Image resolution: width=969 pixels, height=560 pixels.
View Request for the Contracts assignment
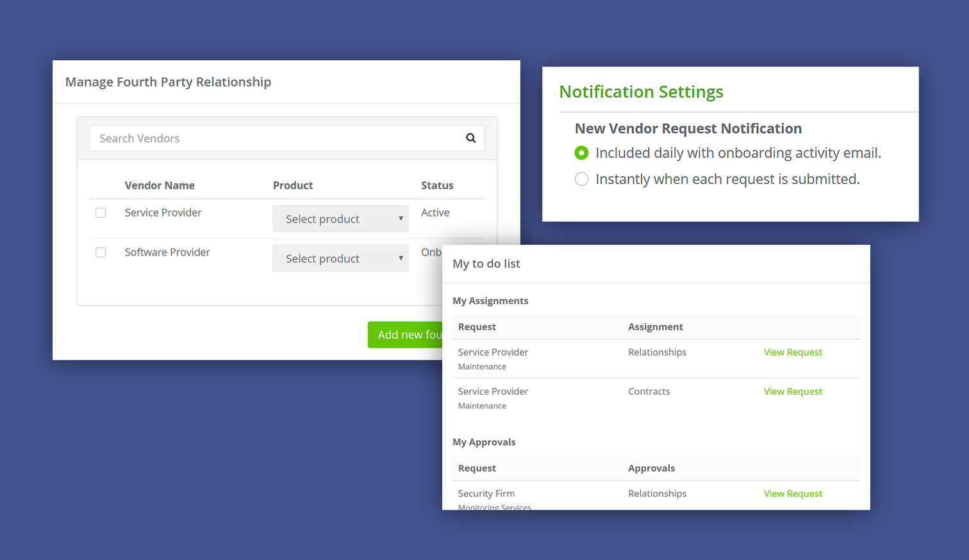pyautogui.click(x=792, y=391)
